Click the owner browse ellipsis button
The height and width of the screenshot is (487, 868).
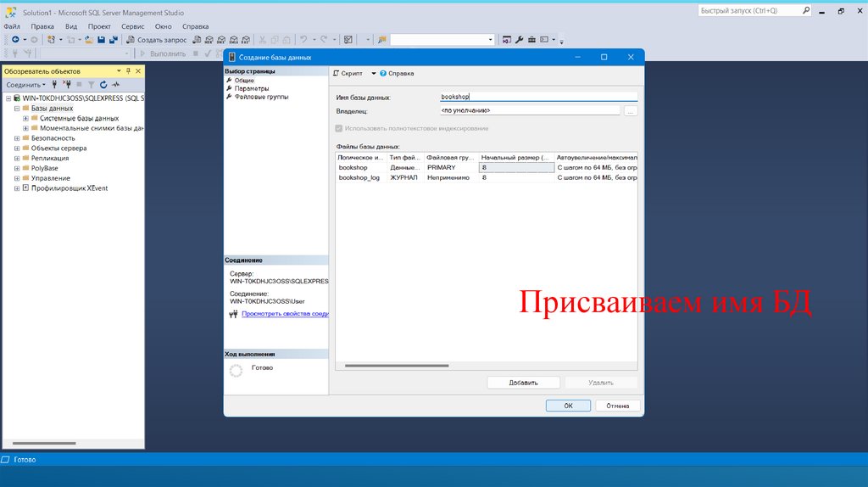[630, 111]
